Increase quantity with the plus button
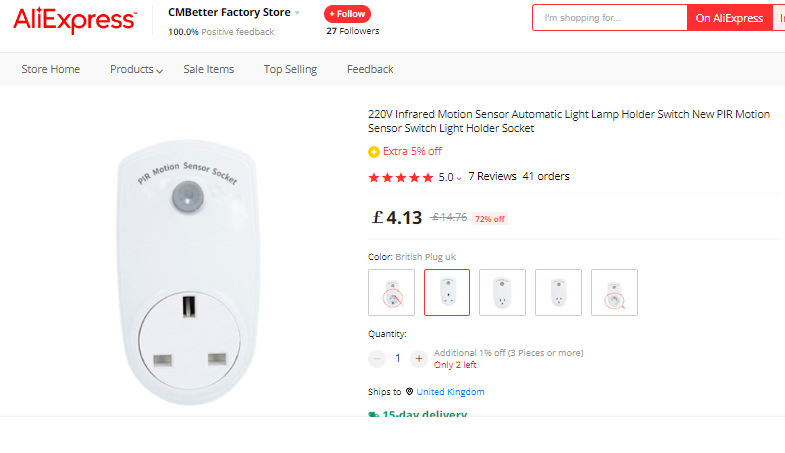Screen dimensions: 785x453 click(419, 358)
